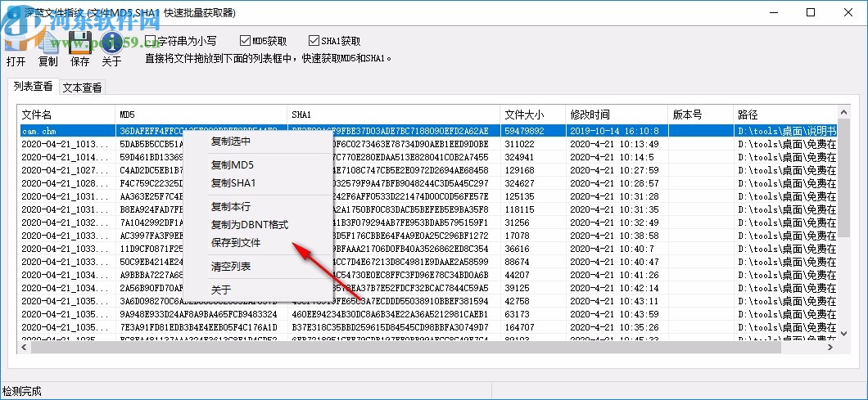The width and height of the screenshot is (868, 400).
Task: Click the vertical scrollbar down arrow
Action: click(x=843, y=334)
